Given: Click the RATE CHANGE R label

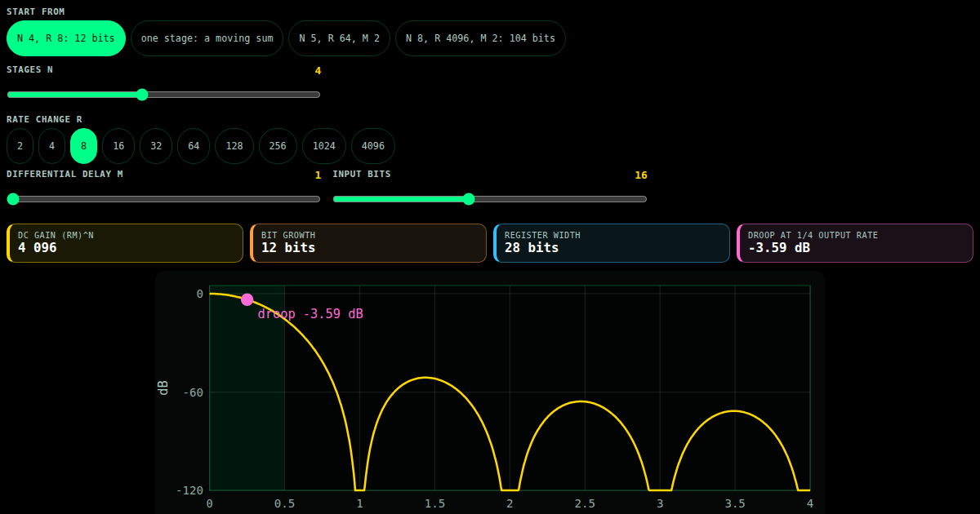Looking at the screenshot, I should pos(44,119).
